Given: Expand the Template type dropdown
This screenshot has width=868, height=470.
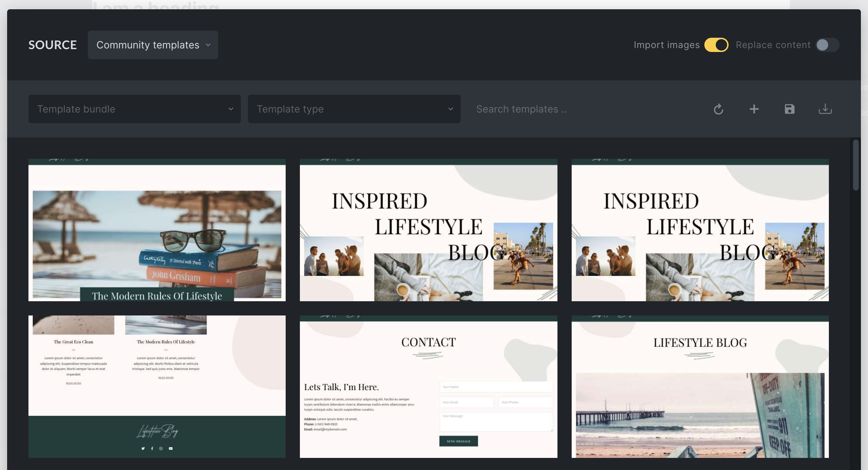Looking at the screenshot, I should pos(354,109).
